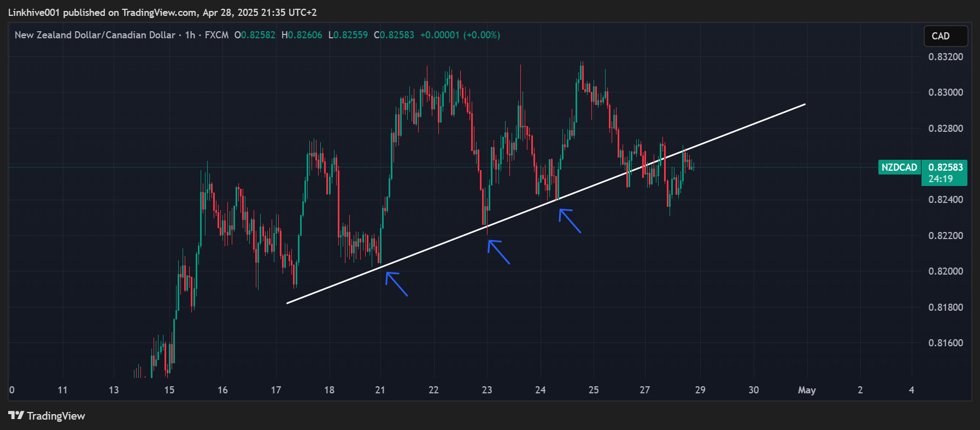This screenshot has height=430, width=980.
Task: Click the open value O0.82582
Action: 255,35
